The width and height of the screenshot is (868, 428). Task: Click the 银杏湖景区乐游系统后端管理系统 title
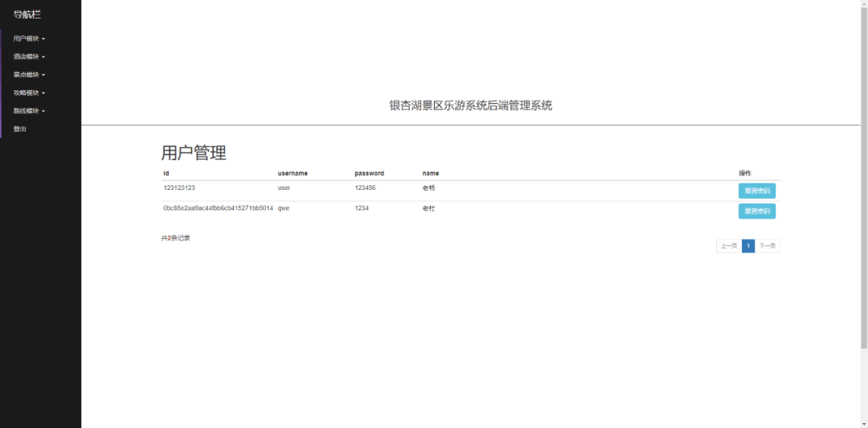tap(470, 106)
